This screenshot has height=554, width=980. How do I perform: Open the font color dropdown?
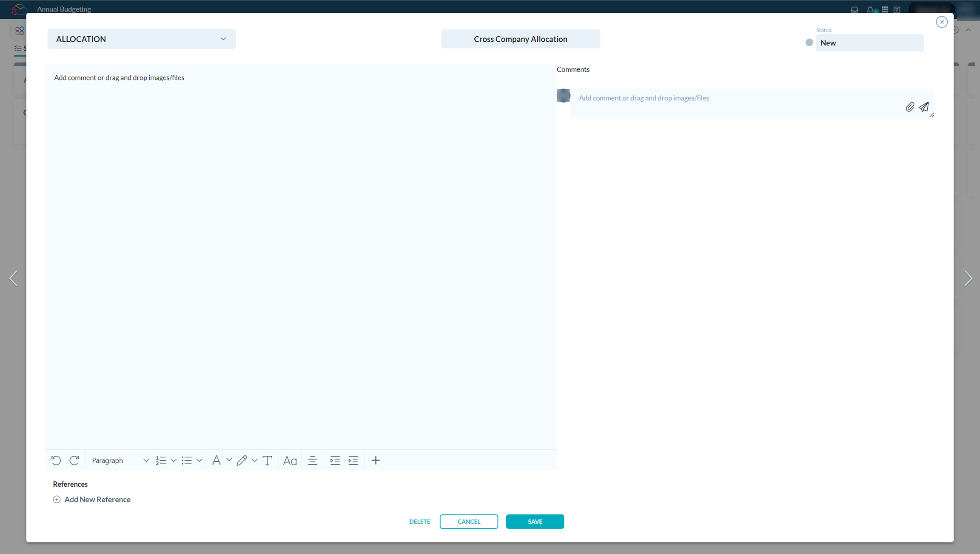coord(230,460)
